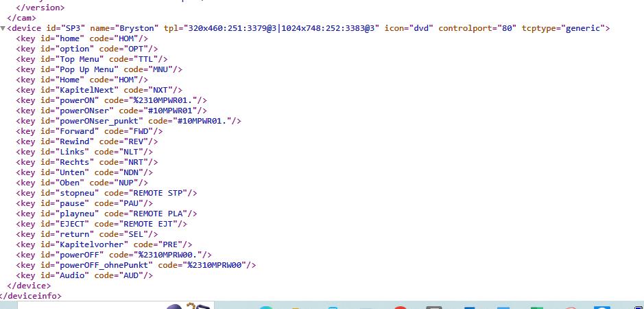Click the key line with id "Links"
644x309 pixels.
click(x=84, y=152)
